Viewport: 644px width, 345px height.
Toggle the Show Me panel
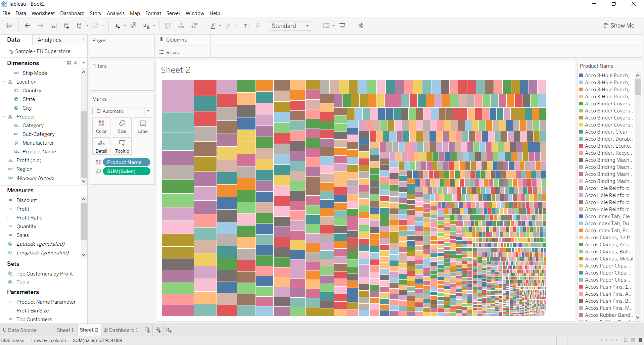pos(619,26)
